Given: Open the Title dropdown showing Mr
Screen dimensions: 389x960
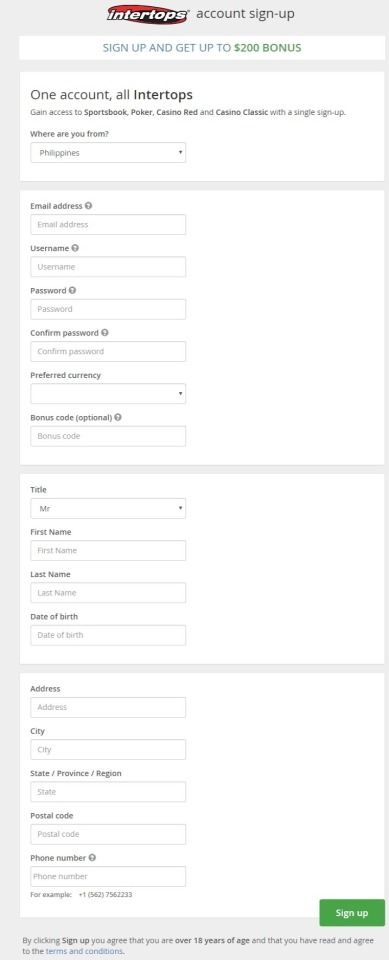Looking at the screenshot, I should (108, 509).
